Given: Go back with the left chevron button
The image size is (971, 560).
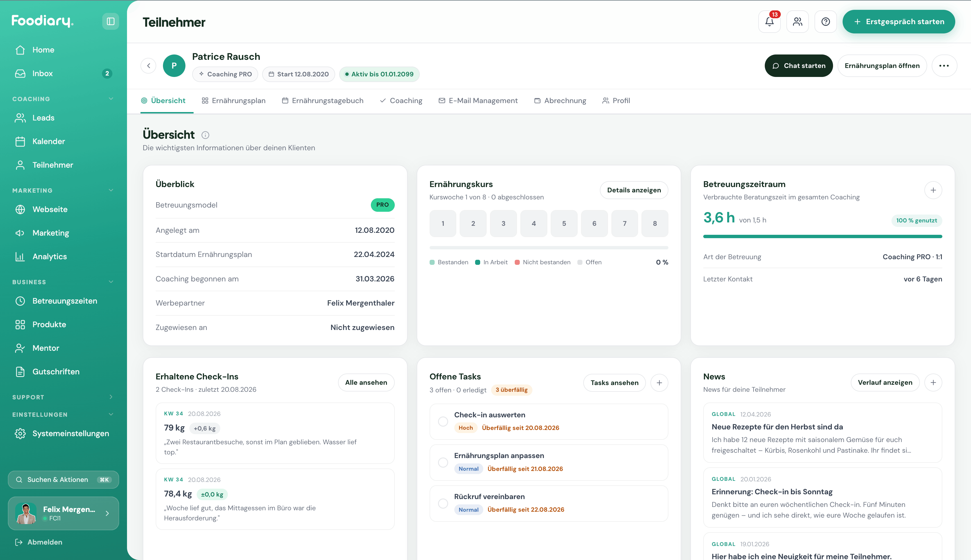Looking at the screenshot, I should coord(149,66).
